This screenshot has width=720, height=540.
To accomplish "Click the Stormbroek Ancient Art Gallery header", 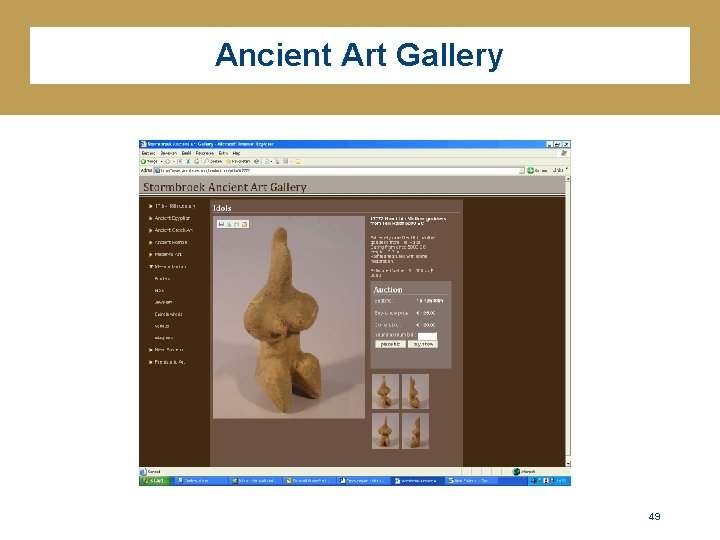I will pos(225,187).
